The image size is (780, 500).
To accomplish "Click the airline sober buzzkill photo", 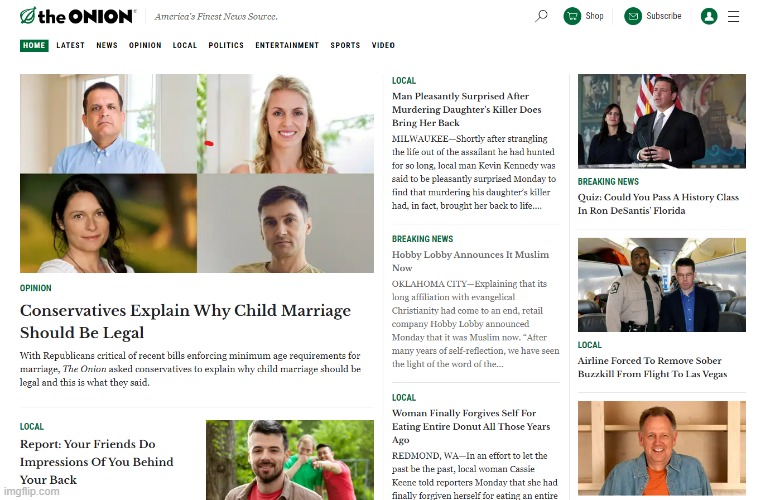I will tap(662, 285).
